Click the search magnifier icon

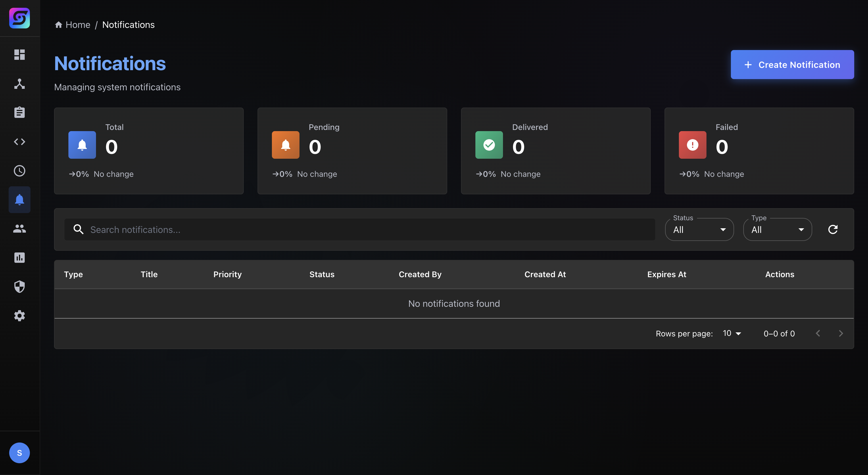coord(78,229)
